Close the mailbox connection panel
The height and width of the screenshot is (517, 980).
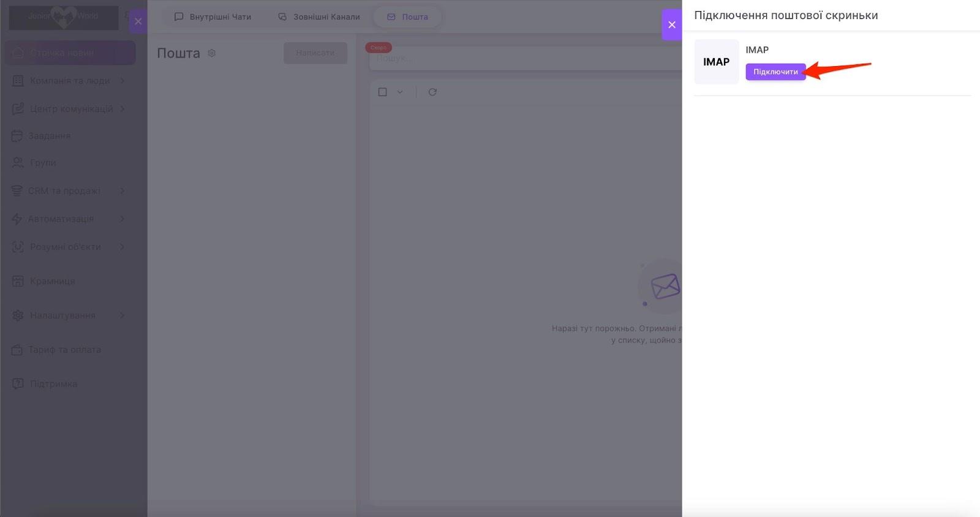point(672,25)
